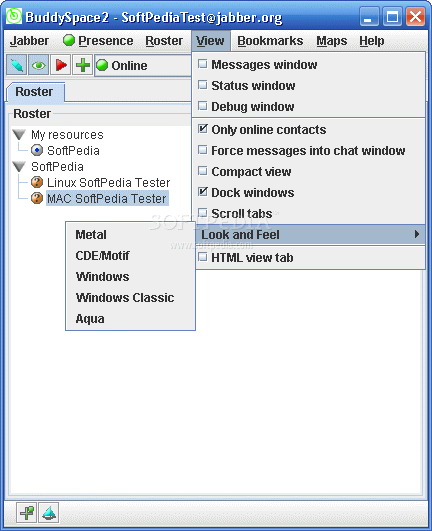
Task: Enable the HTML view tab checkbox
Action: coord(202,257)
